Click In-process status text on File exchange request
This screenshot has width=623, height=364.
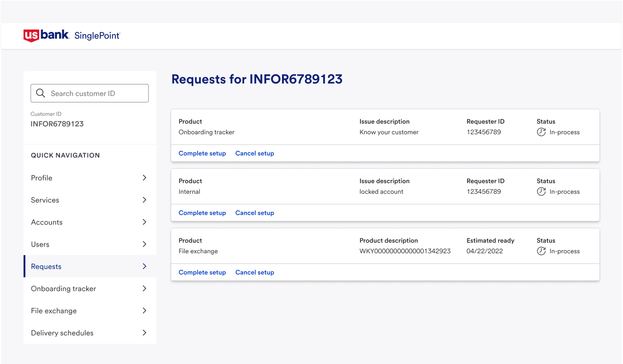coord(564,251)
